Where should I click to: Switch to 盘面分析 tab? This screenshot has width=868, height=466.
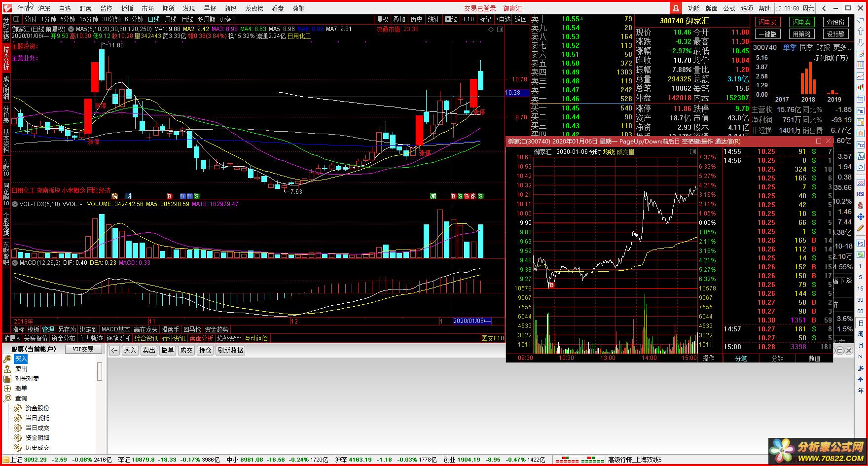201,338
